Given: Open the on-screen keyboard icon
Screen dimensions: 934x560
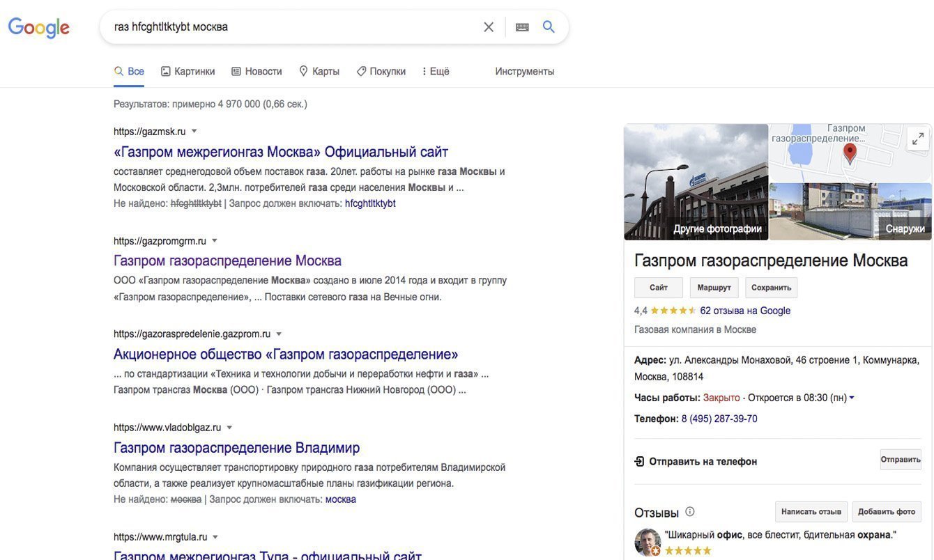Looking at the screenshot, I should coord(522,27).
